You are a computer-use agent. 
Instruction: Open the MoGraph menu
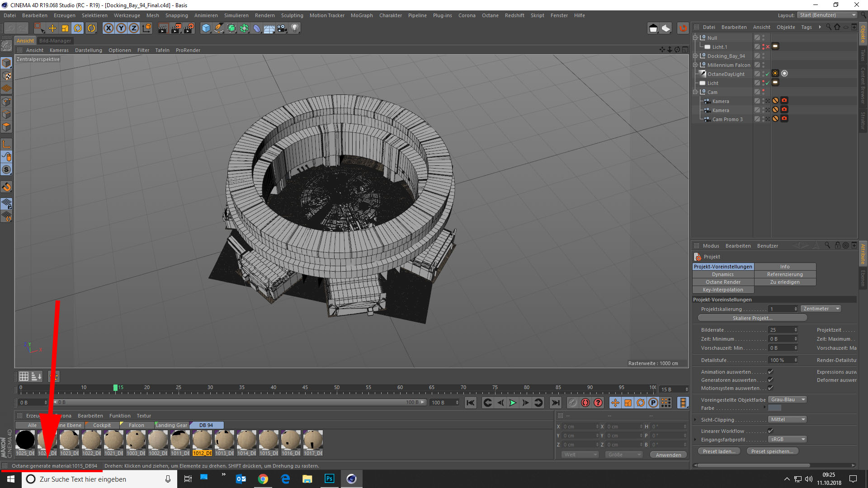click(x=361, y=15)
